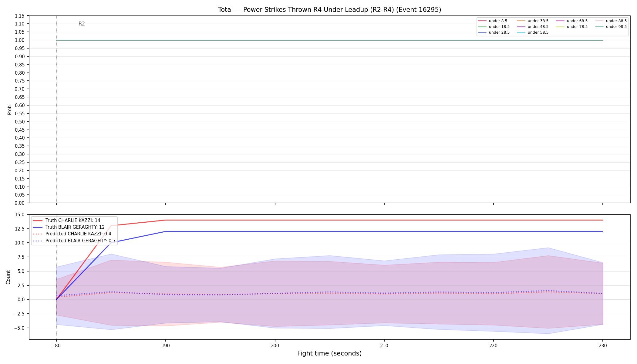Click the 1.15 tick on Prob axis

20,16
